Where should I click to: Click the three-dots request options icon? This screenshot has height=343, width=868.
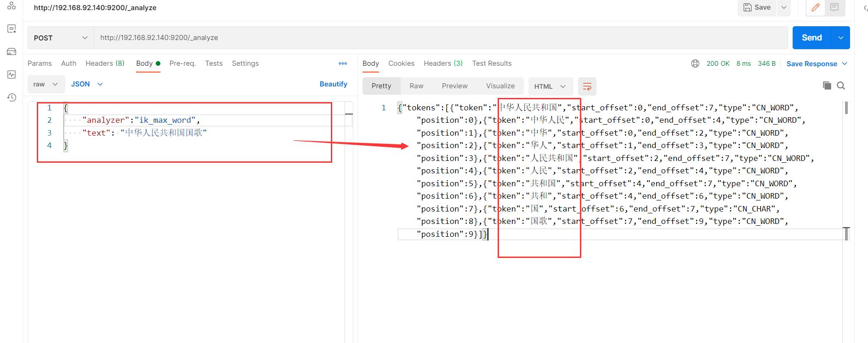[343, 63]
